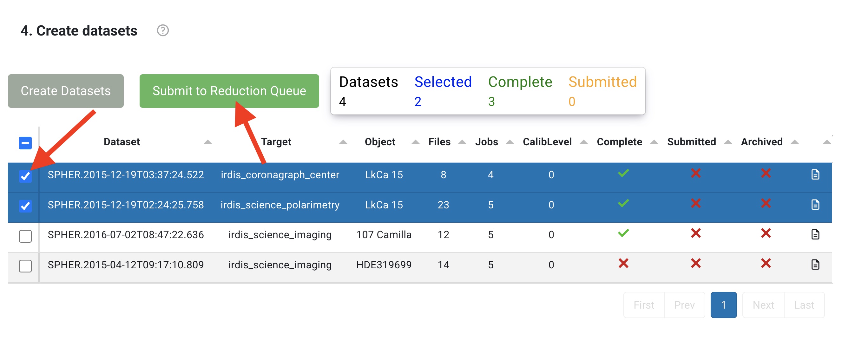Open file details for SPHER.2016-07-02T08:47:22.636

coord(815,234)
